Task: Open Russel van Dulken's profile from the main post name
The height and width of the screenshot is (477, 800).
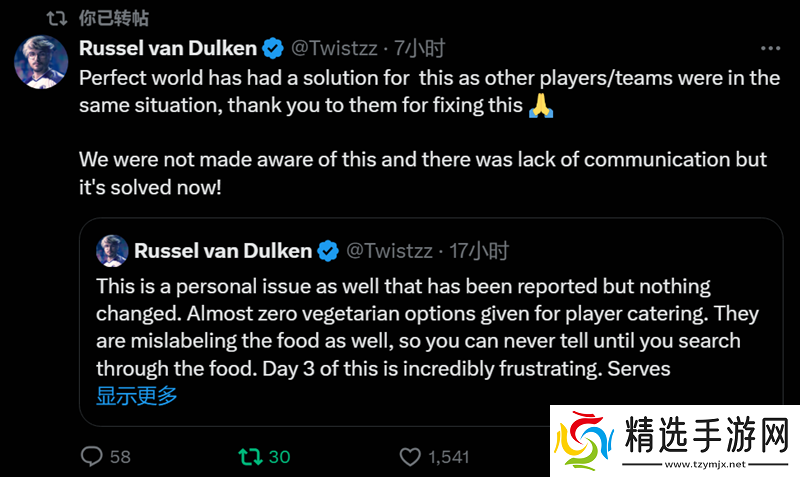Action: pyautogui.click(x=167, y=47)
